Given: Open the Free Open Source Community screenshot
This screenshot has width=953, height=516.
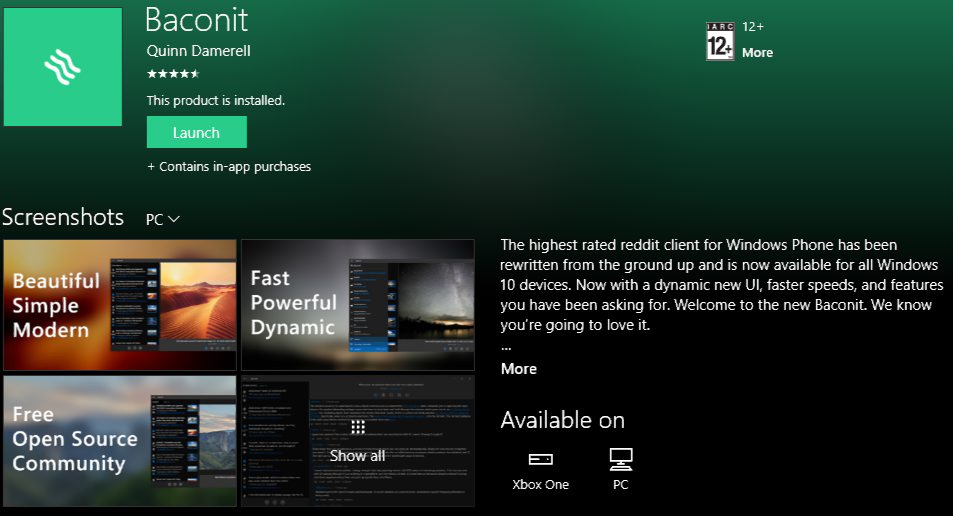Looking at the screenshot, I should [x=120, y=441].
